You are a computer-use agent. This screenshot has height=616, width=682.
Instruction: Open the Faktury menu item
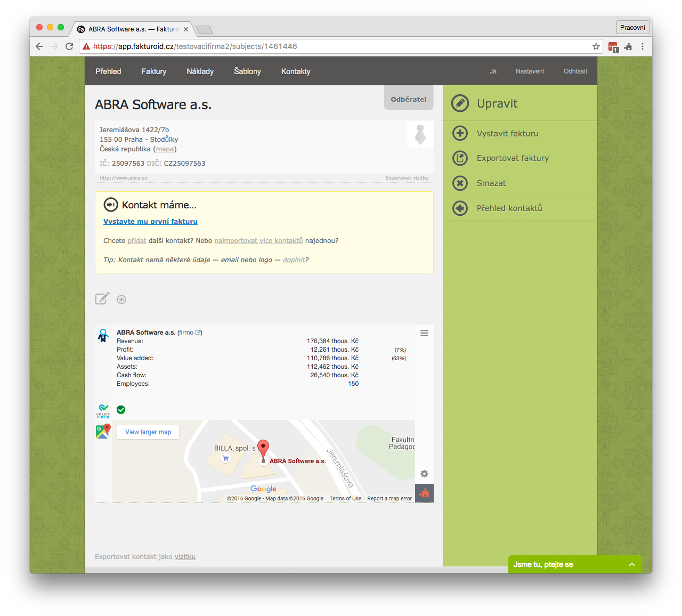tap(154, 71)
